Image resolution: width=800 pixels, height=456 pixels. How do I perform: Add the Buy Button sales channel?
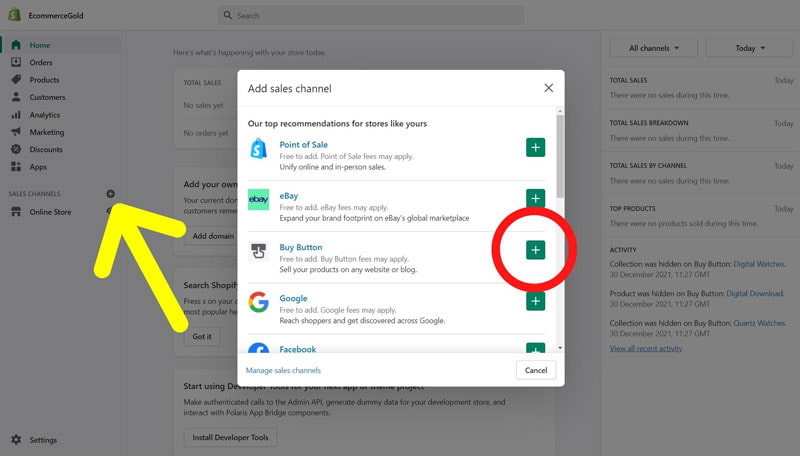coord(535,250)
